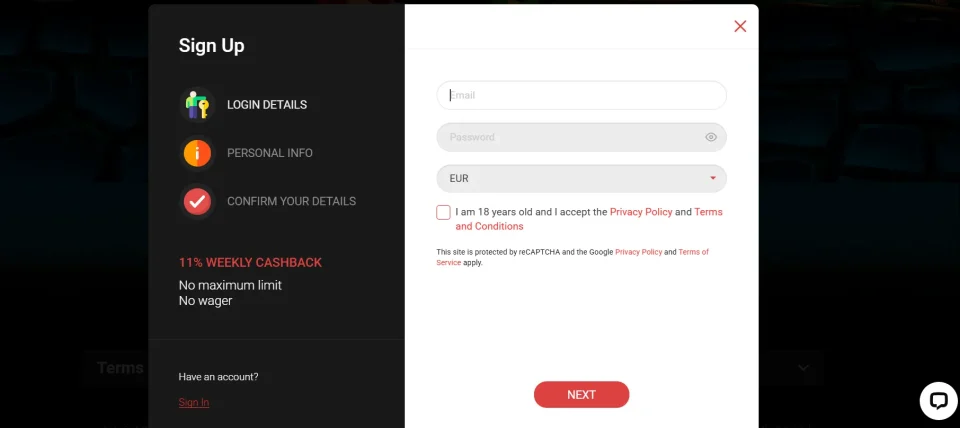Show password using the eye icon
Screen dimensions: 960x428
(711, 137)
